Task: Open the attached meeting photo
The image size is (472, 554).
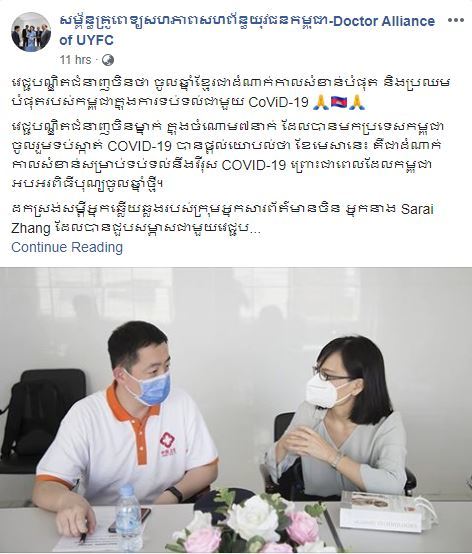Action: (x=236, y=410)
